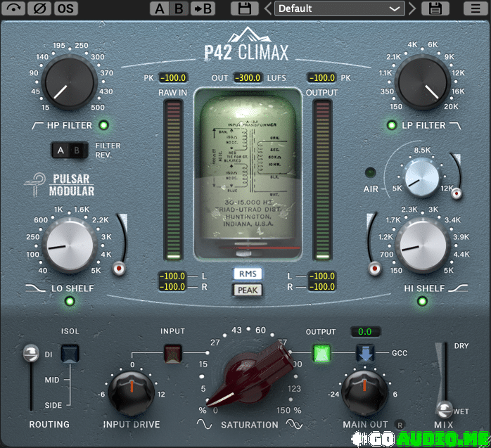
Task: Click the P42 CLIMAX mountain logo
Action: click(x=246, y=44)
